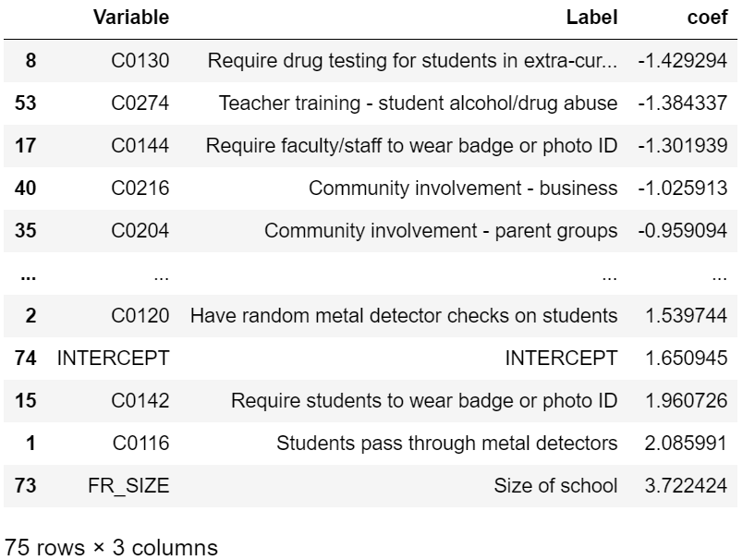Click random metal detector checks label

(404, 315)
